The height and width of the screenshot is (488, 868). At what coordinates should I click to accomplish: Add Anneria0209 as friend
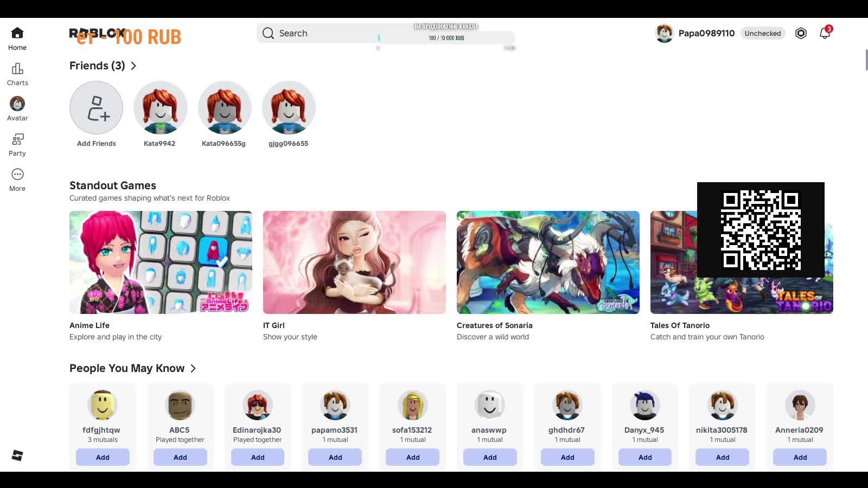tap(800, 457)
